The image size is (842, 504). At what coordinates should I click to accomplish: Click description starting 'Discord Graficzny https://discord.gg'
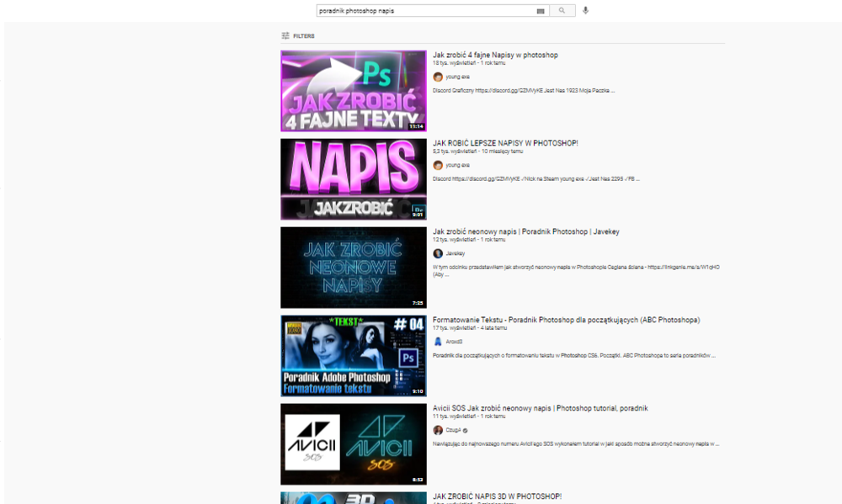[x=524, y=91]
